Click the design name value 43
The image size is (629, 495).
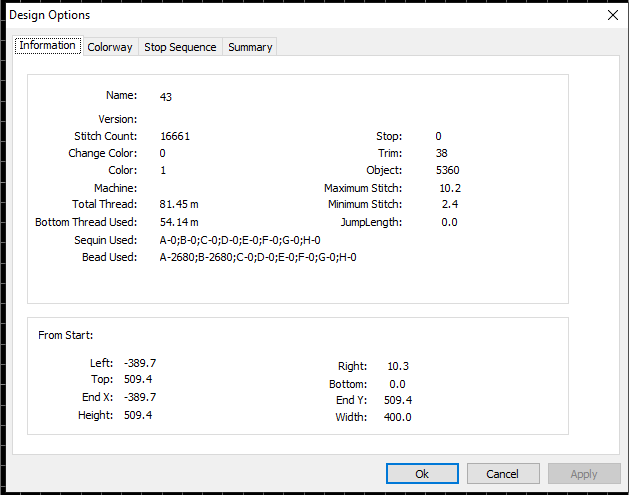pyautogui.click(x=166, y=97)
